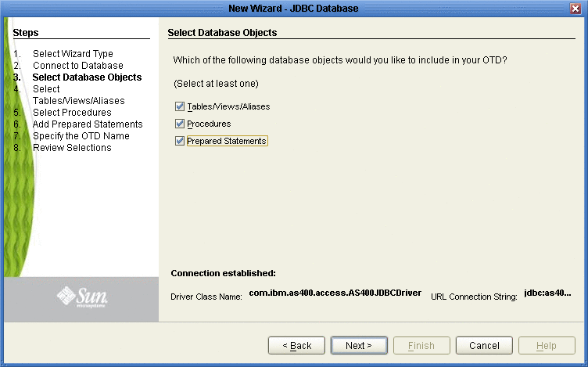Click step 3 Select Database Objects
Screen dimensions: 588x367
click(x=87, y=77)
